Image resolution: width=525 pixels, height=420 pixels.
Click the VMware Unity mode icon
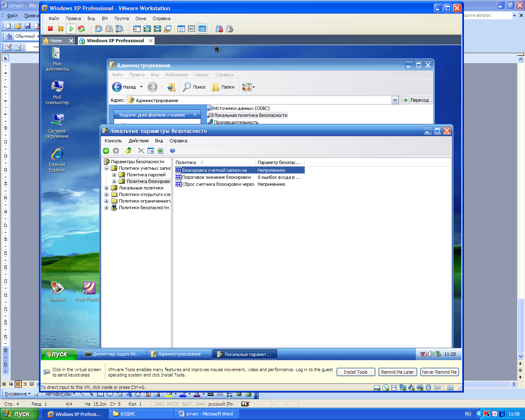168,29
